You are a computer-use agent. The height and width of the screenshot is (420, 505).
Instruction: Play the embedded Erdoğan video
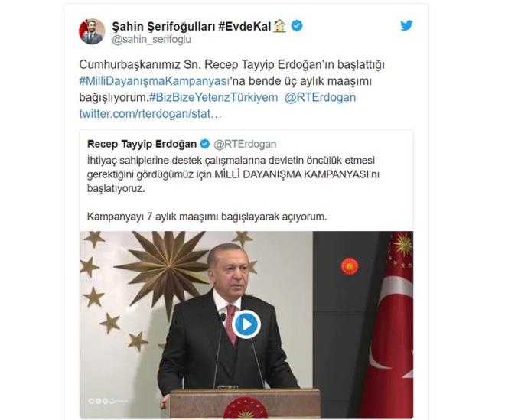[x=246, y=324]
